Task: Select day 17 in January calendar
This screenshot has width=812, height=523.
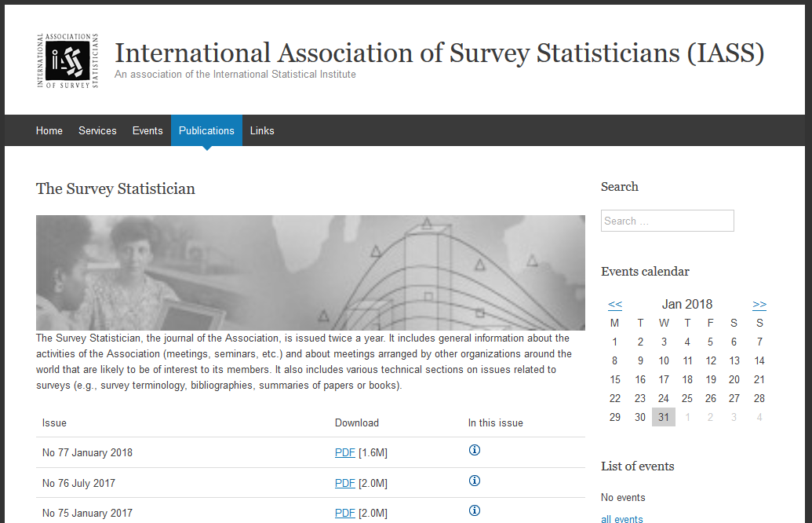Action: [664, 379]
